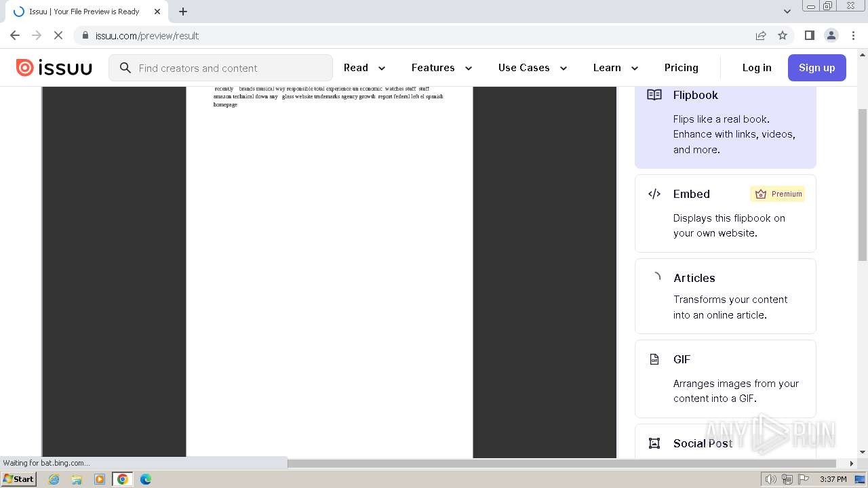
Task: Go forward with browser forward arrow
Action: tap(37, 35)
